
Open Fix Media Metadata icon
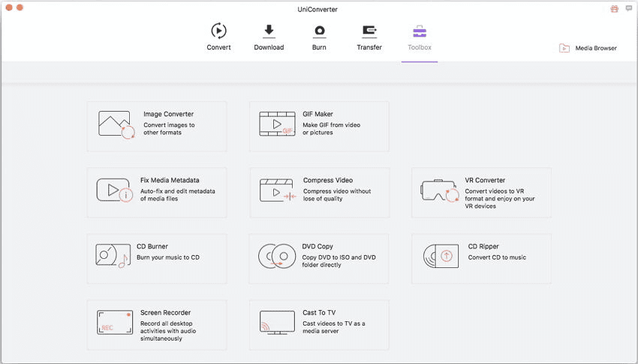point(115,191)
